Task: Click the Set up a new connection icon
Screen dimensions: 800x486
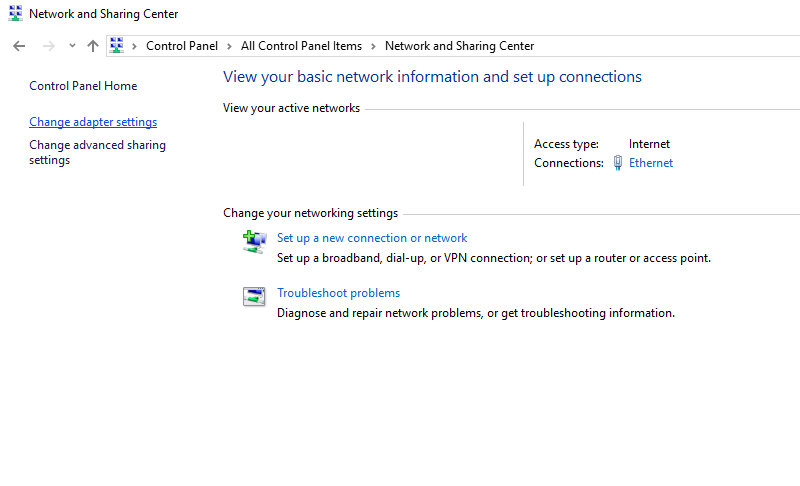Action: click(254, 241)
